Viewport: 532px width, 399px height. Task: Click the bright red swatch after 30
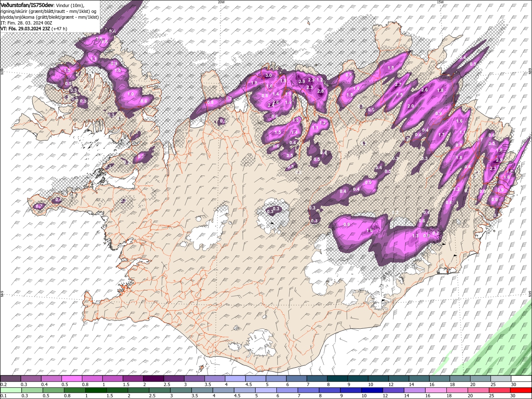point(521,390)
